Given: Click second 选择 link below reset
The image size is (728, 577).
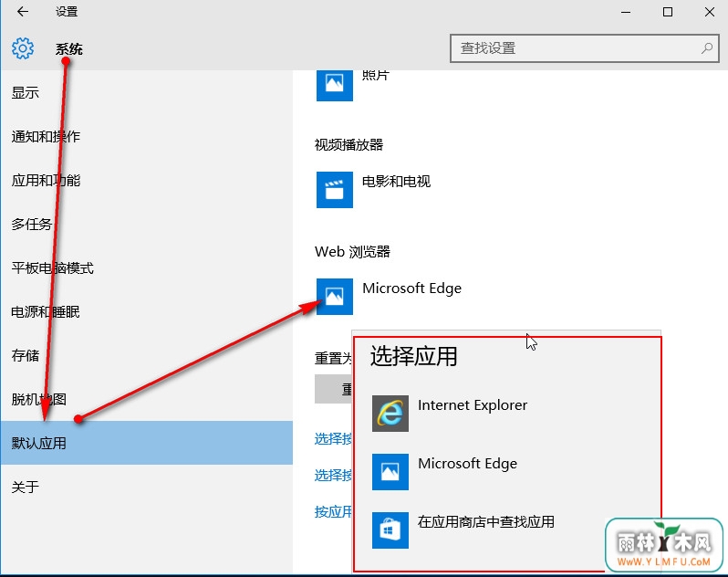Looking at the screenshot, I should 333,475.
